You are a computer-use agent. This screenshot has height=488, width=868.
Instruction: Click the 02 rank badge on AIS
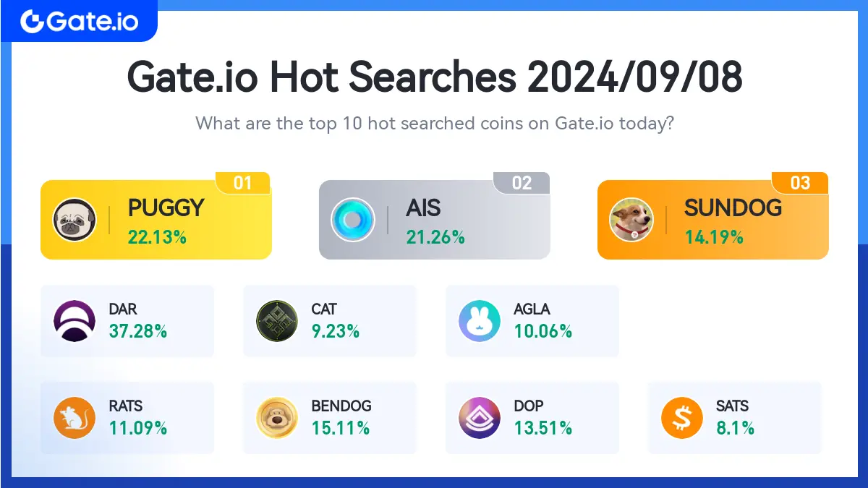522,183
